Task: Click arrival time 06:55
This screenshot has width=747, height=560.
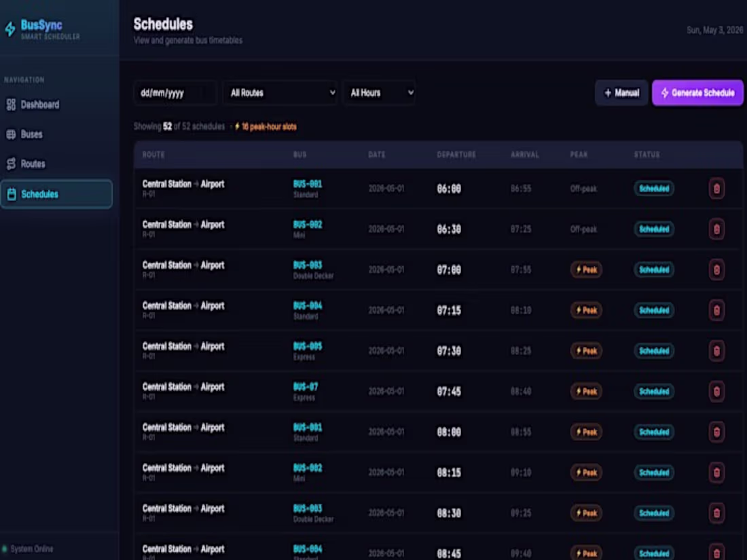Action: coord(521,189)
